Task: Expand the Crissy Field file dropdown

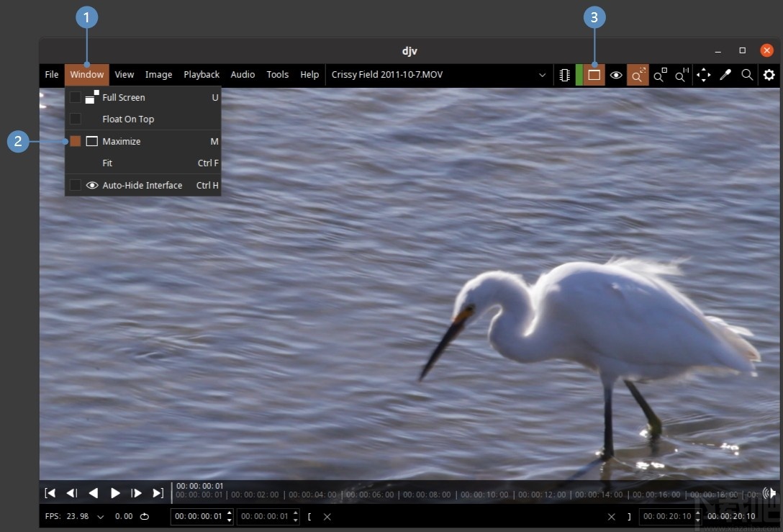Action: (542, 75)
